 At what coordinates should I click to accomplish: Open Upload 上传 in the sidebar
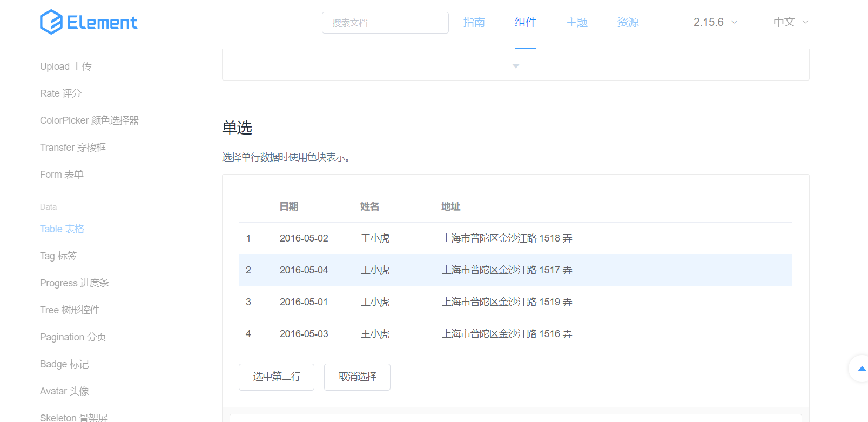tap(66, 66)
